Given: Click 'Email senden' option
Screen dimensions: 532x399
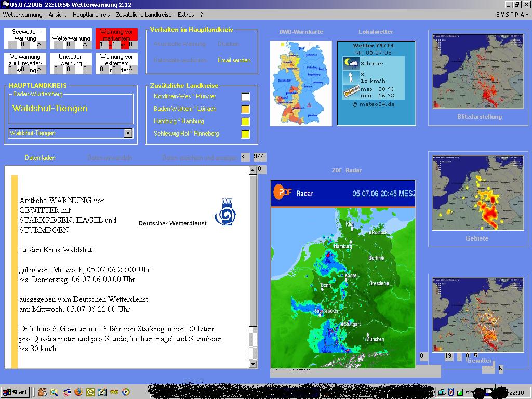Looking at the screenshot, I should [234, 60].
